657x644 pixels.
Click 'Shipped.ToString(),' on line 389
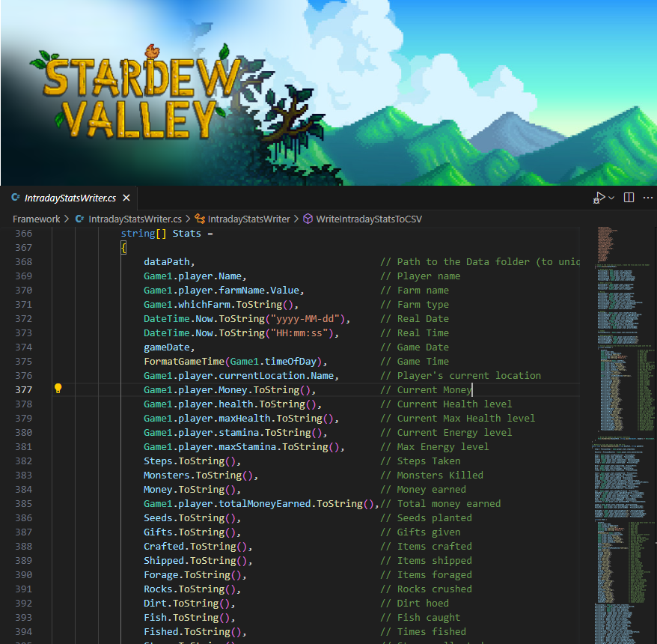(x=198, y=561)
